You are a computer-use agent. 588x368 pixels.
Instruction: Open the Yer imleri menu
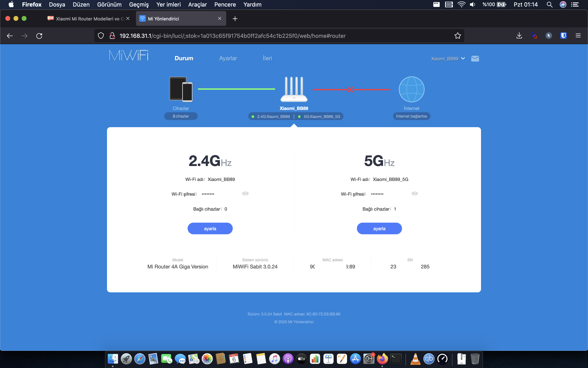(169, 5)
